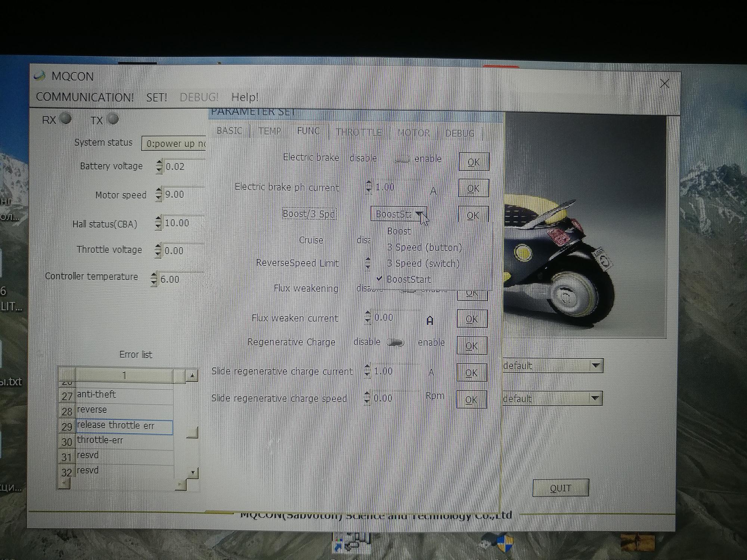Click the MQCON application title icon
This screenshot has height=560, width=747.
tap(40, 76)
